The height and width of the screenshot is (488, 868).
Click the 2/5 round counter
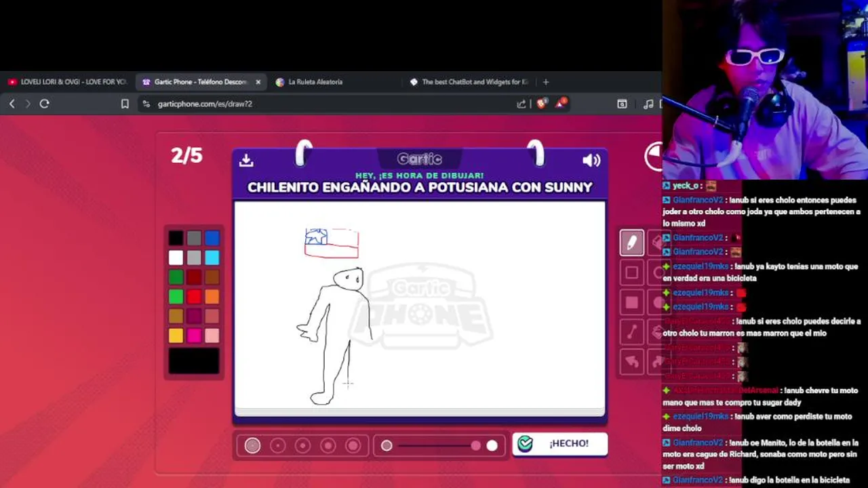click(x=186, y=155)
